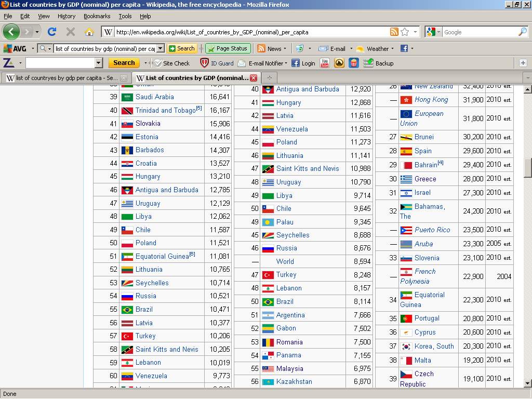
Task: Expand the E-mail Notifier dropdown
Action: click(286, 63)
